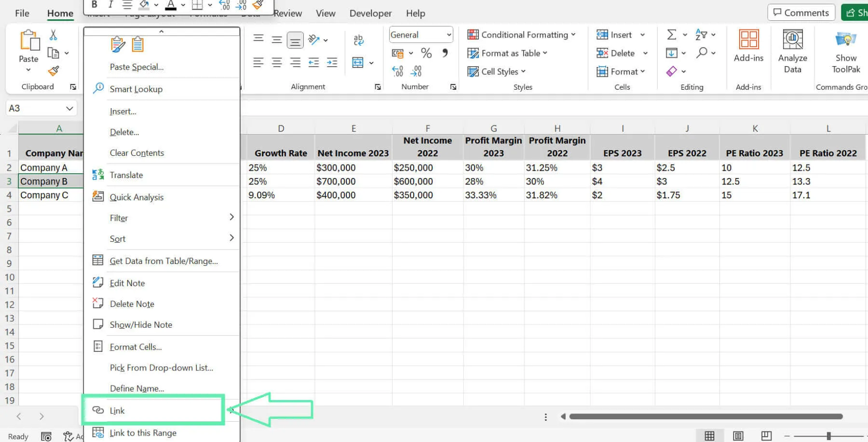Screen dimensions: 868x442
Task: Open the Cell Styles dropdown
Action: [497, 71]
